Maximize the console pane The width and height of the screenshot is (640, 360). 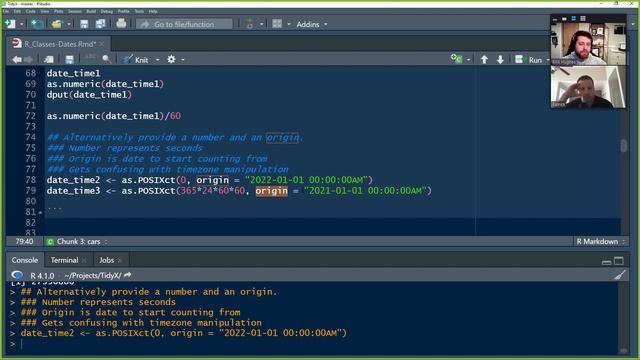click(619, 261)
